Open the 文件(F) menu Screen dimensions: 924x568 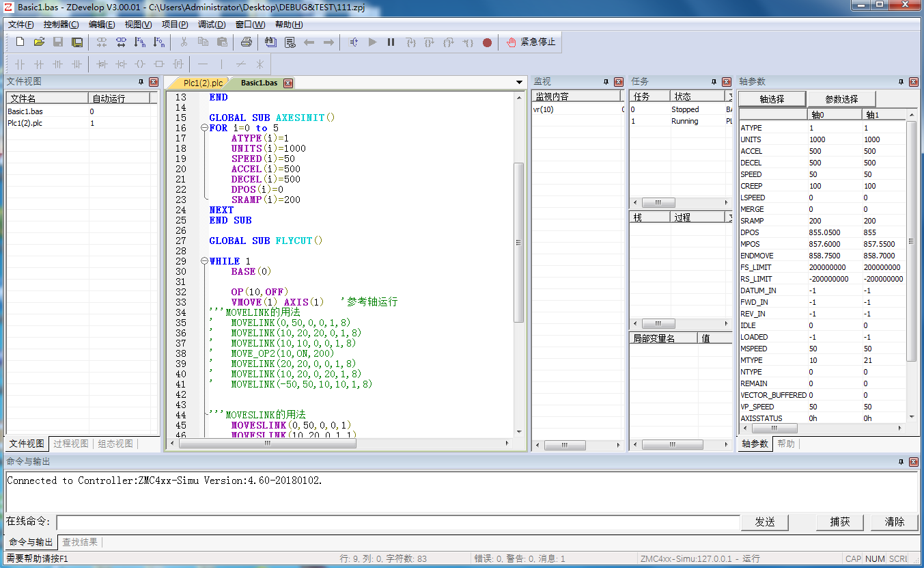(x=21, y=25)
